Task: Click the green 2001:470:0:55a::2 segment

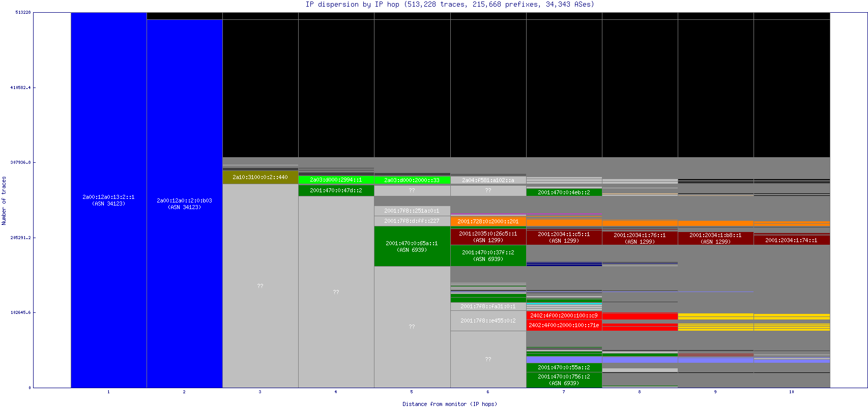Action: (x=564, y=367)
